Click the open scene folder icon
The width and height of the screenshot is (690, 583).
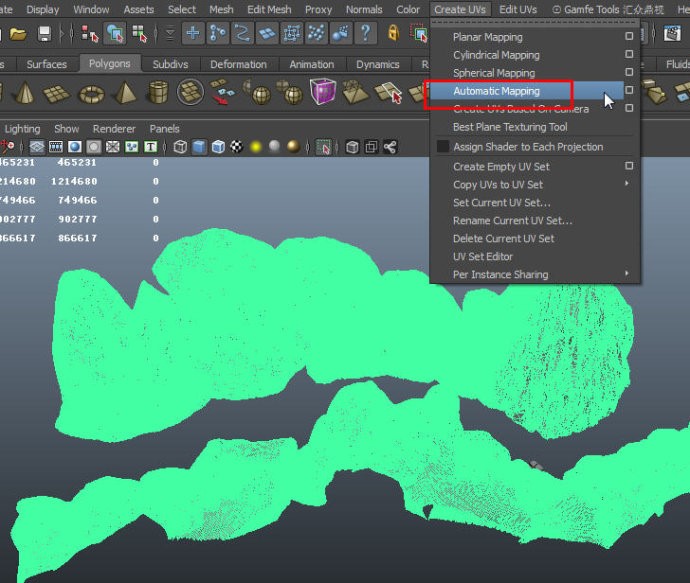coord(18,34)
